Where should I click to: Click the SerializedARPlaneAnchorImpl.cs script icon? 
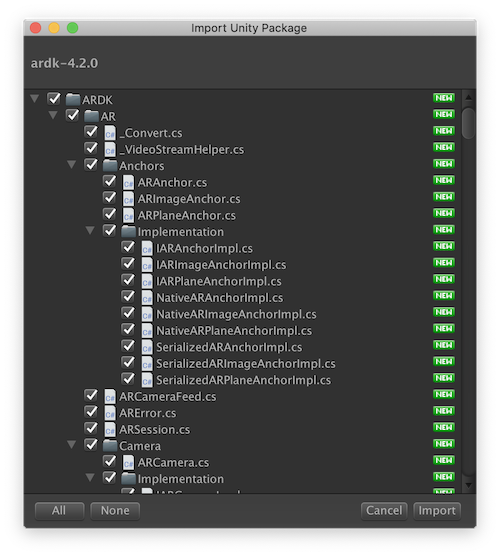(147, 380)
